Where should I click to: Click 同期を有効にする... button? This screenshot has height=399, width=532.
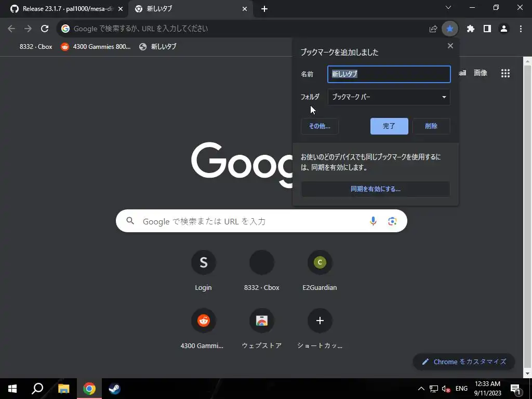pos(376,189)
